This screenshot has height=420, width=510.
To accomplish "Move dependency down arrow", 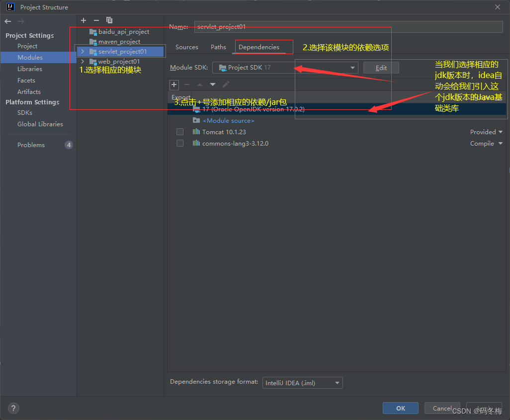I will pos(213,84).
